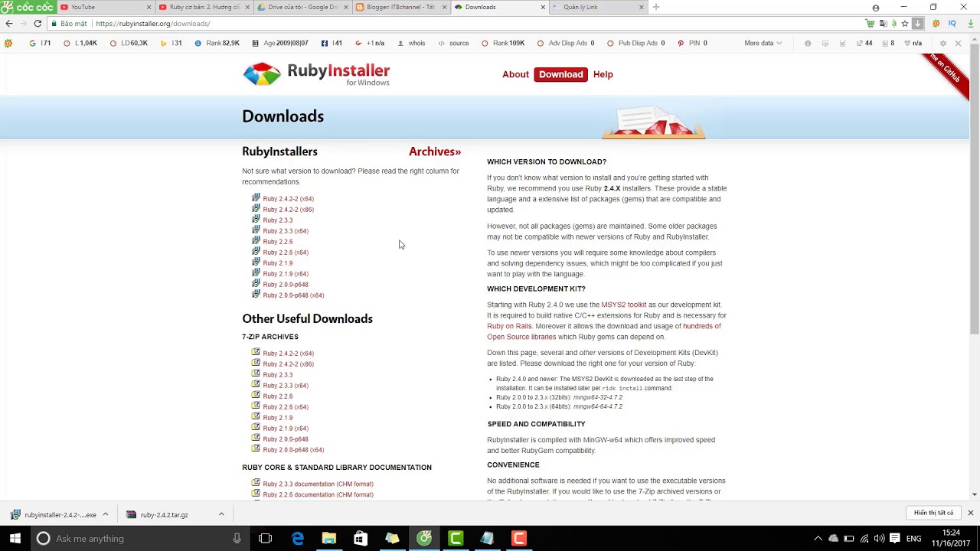Screen dimensions: 980x551
Task: Switch to the Google Drive tab
Action: point(302,7)
